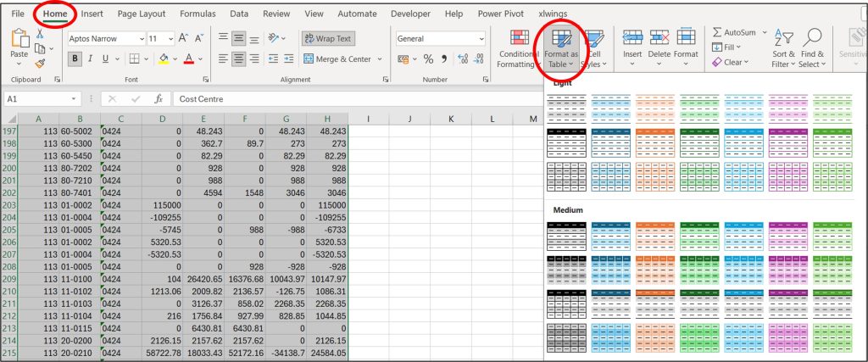Toggle Italic formatting

click(x=91, y=58)
